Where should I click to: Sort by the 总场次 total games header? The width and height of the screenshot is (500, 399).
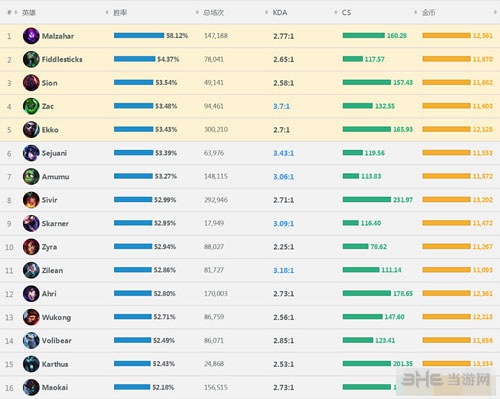pos(214,13)
